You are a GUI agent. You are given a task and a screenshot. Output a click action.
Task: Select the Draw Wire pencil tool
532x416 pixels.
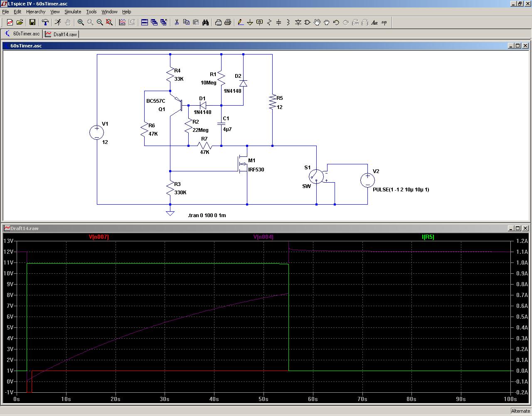pos(240,22)
